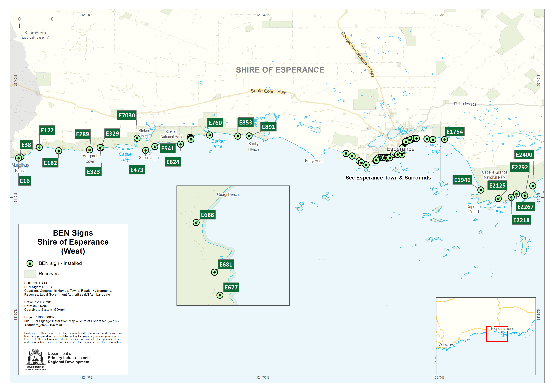Select the E182 sign label

pyautogui.click(x=50, y=163)
